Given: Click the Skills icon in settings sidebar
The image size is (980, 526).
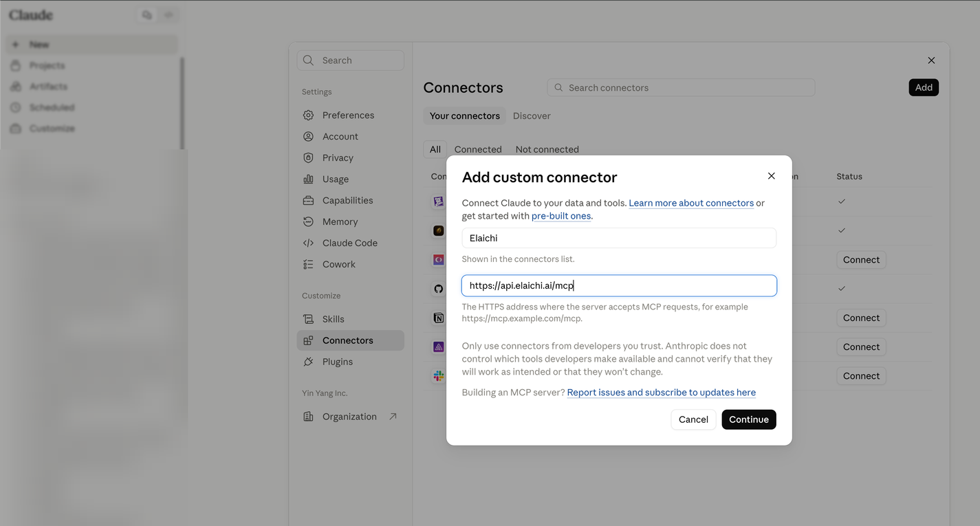Looking at the screenshot, I should pos(308,319).
